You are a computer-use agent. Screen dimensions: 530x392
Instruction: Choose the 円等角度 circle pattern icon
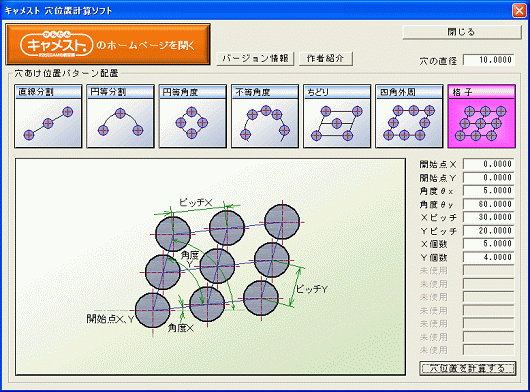(x=193, y=116)
